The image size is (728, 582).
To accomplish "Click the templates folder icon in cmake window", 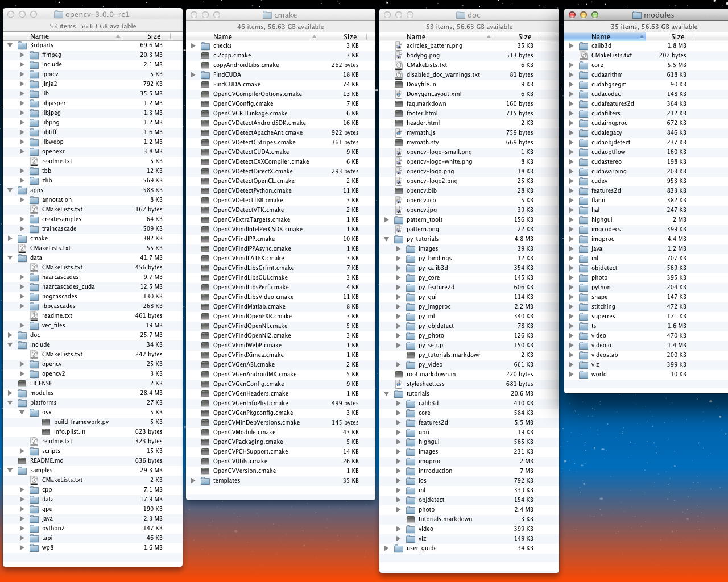I will (205, 481).
